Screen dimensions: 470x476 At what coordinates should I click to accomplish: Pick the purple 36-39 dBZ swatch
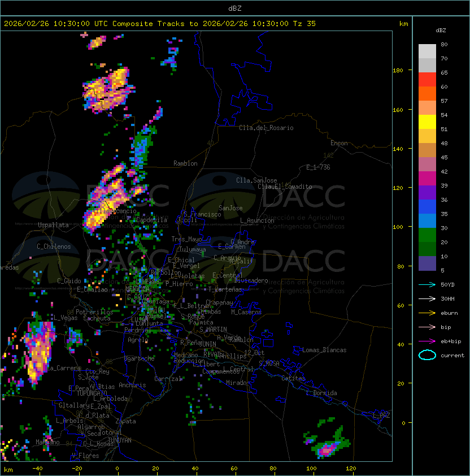(427, 192)
